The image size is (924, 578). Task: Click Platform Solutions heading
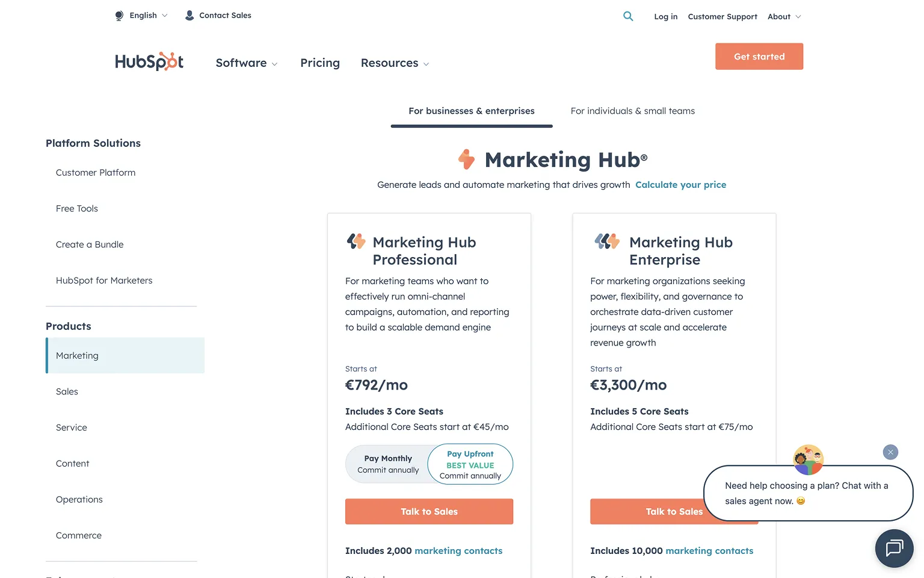pos(93,143)
